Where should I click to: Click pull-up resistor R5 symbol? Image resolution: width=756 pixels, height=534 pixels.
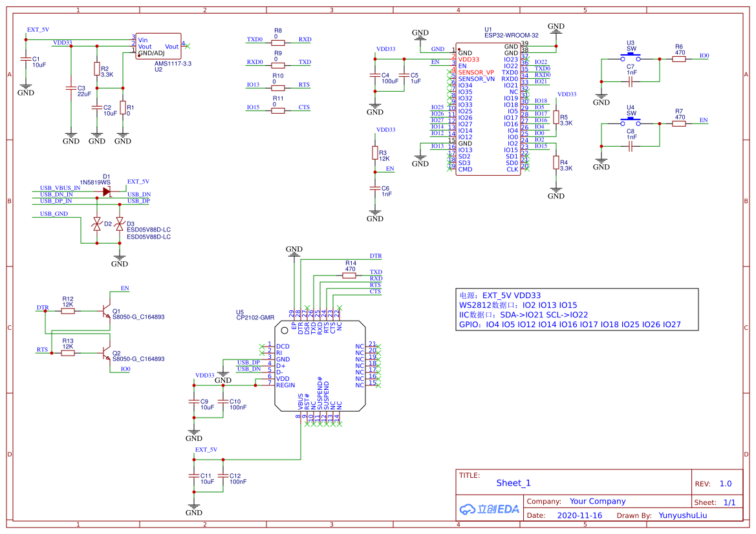[556, 117]
